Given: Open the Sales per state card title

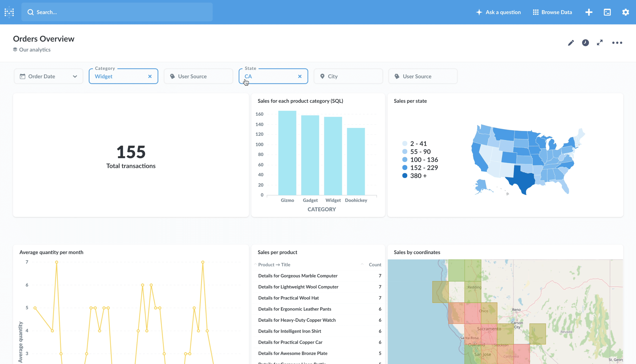Looking at the screenshot, I should coord(410,101).
